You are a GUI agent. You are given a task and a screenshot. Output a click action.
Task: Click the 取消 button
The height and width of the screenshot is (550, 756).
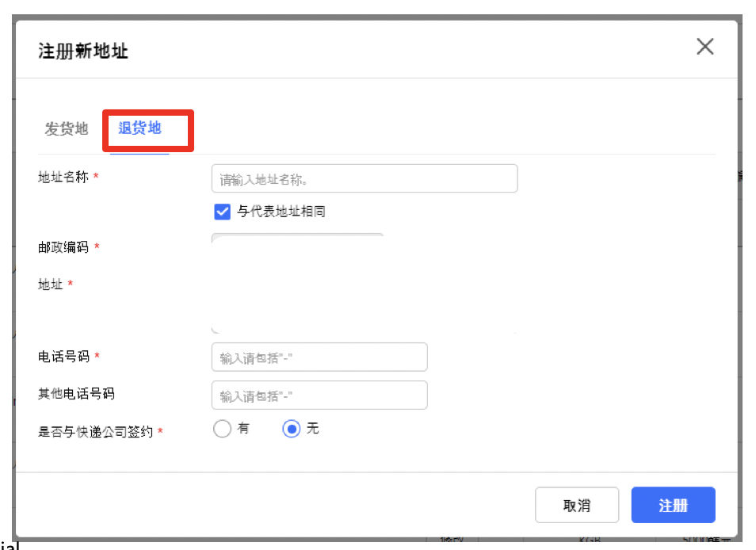coord(577,505)
